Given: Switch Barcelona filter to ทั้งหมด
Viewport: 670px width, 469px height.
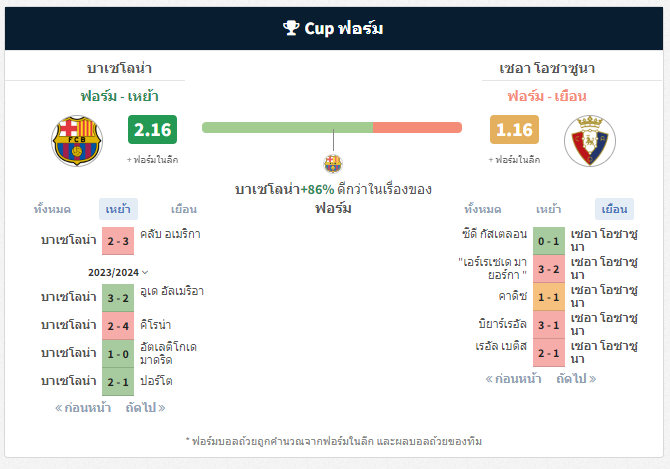Looking at the screenshot, I should click(52, 209).
